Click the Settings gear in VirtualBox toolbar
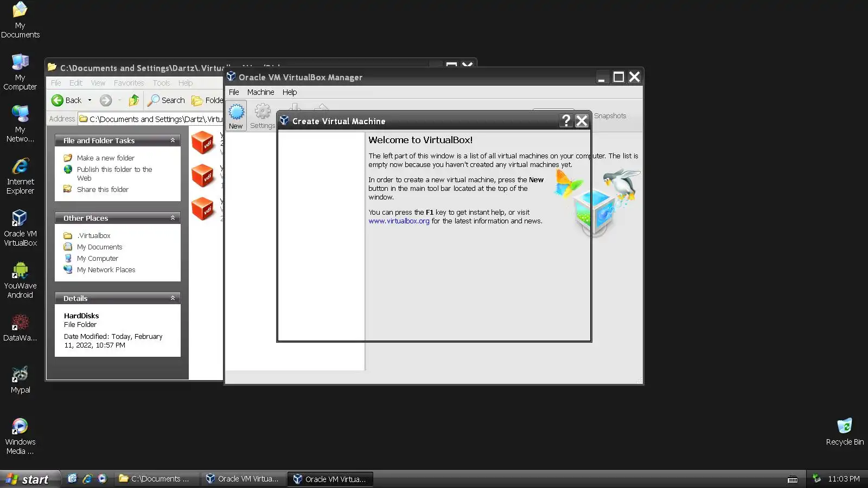The image size is (868, 488). point(263,117)
